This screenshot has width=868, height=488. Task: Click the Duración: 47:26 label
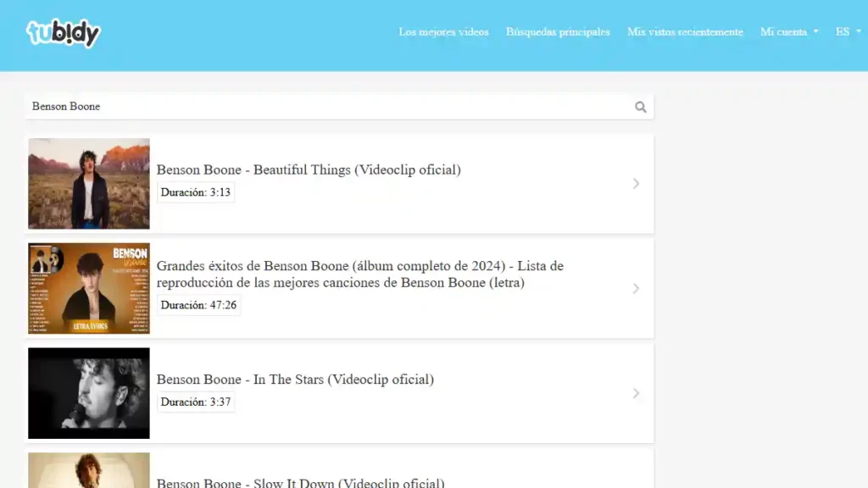click(x=198, y=305)
